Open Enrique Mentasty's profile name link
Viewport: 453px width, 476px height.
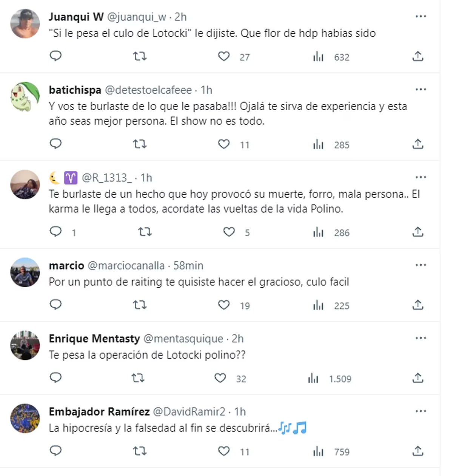tap(94, 339)
